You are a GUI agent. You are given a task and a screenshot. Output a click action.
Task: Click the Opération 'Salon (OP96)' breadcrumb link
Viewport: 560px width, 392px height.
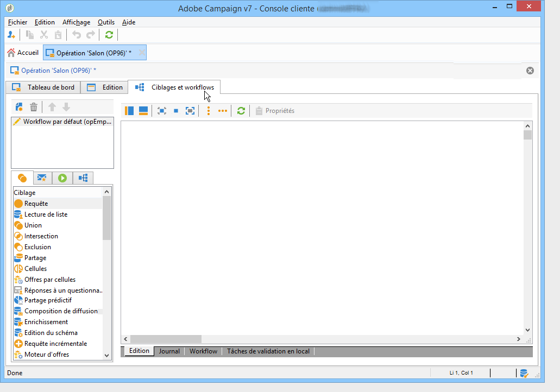pyautogui.click(x=58, y=71)
